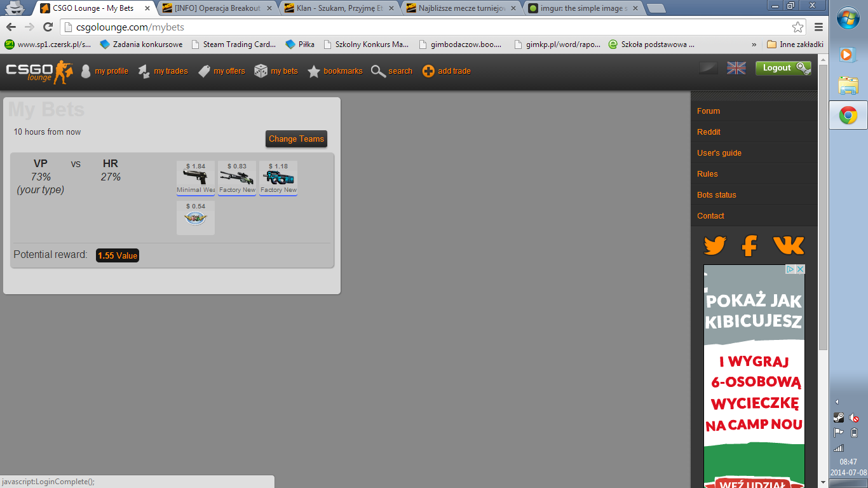The height and width of the screenshot is (488, 868).
Task: Click the muted volume tray icon
Action: pyautogui.click(x=854, y=418)
